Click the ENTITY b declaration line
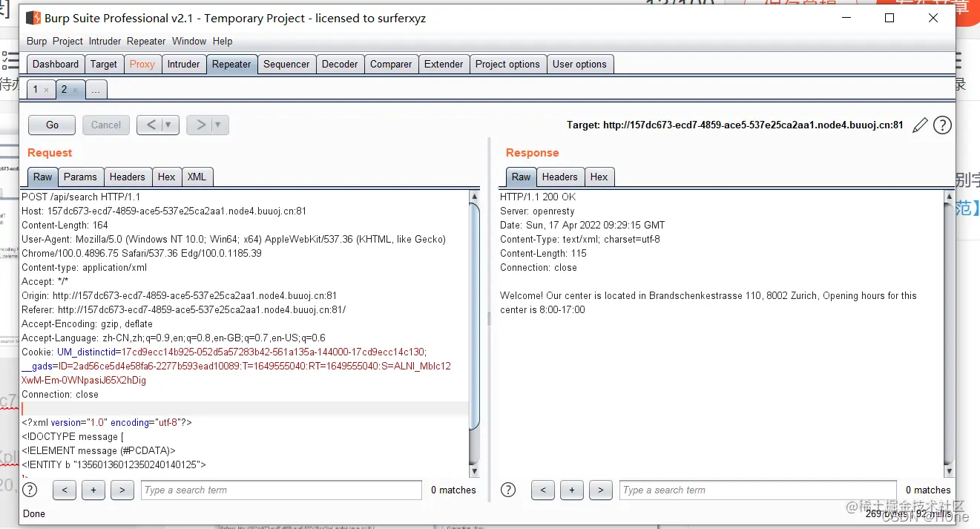 (114, 465)
